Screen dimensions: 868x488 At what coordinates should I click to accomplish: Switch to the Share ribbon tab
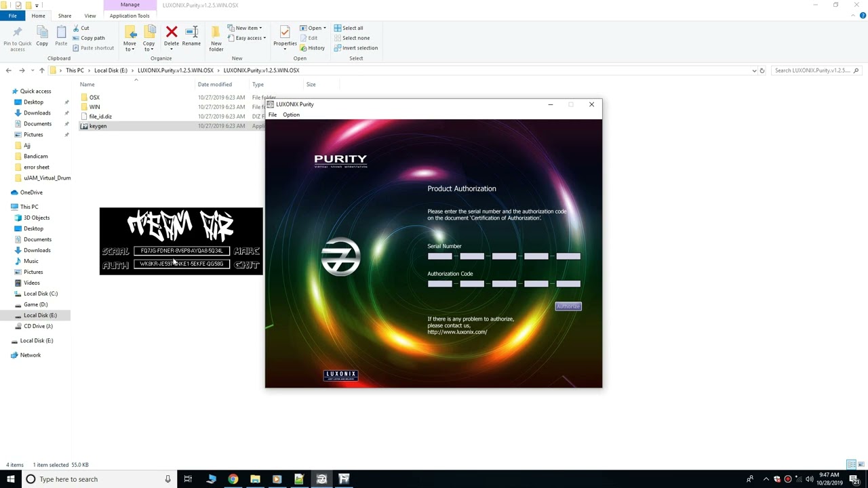tap(64, 16)
